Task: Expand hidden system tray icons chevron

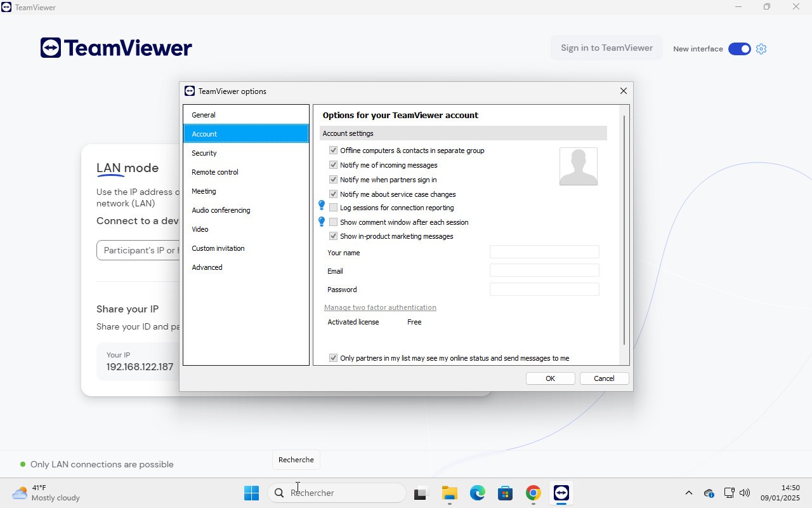Action: pos(688,493)
